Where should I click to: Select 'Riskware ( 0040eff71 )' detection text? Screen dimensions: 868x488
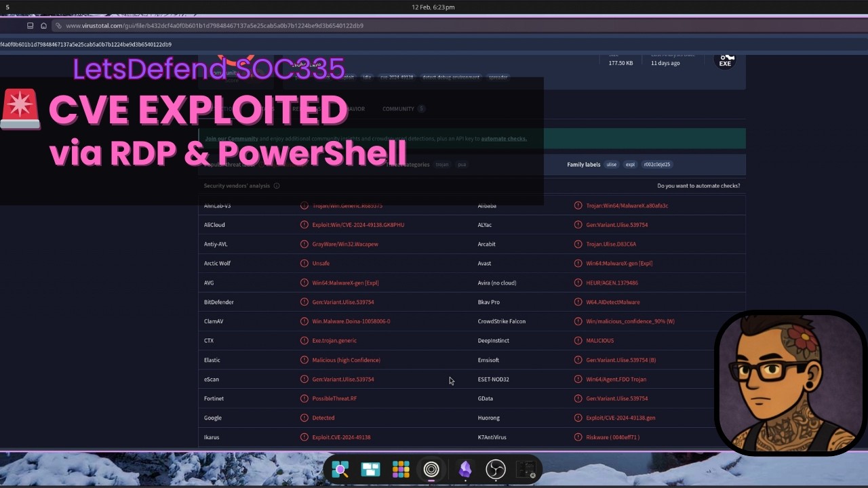coord(612,437)
